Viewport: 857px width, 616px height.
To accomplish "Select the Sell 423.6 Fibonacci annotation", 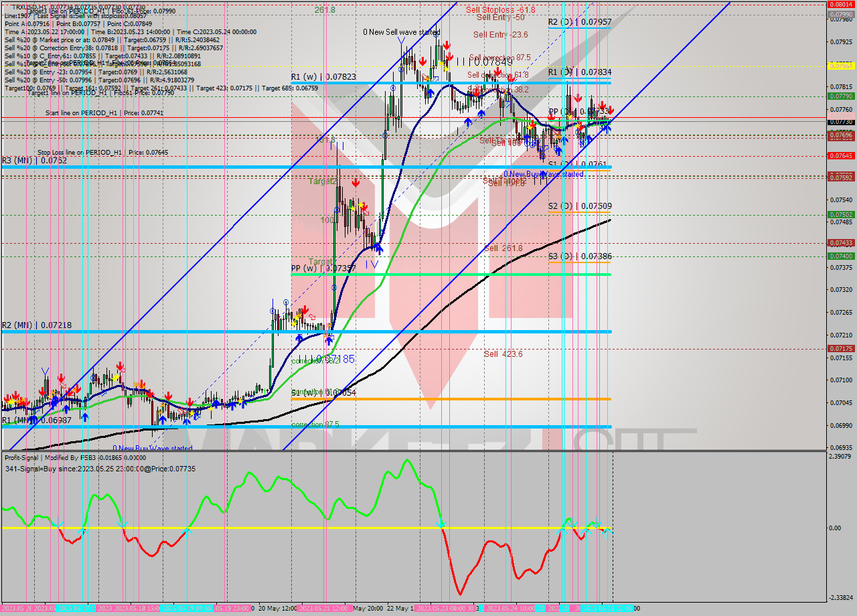I will tap(502, 354).
